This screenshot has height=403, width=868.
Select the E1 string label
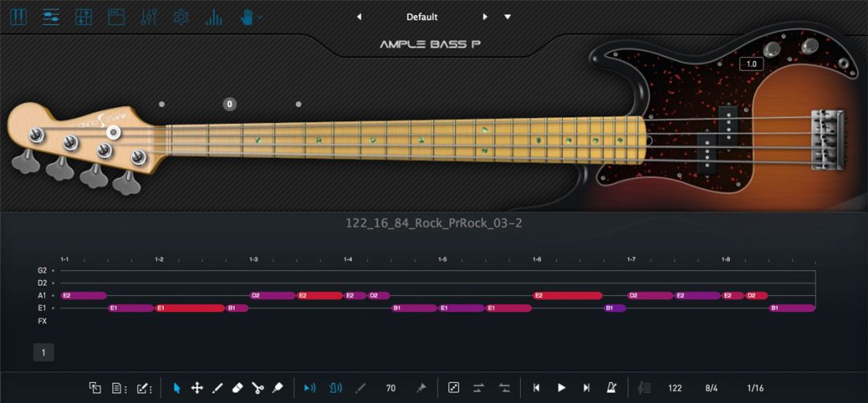click(x=43, y=308)
